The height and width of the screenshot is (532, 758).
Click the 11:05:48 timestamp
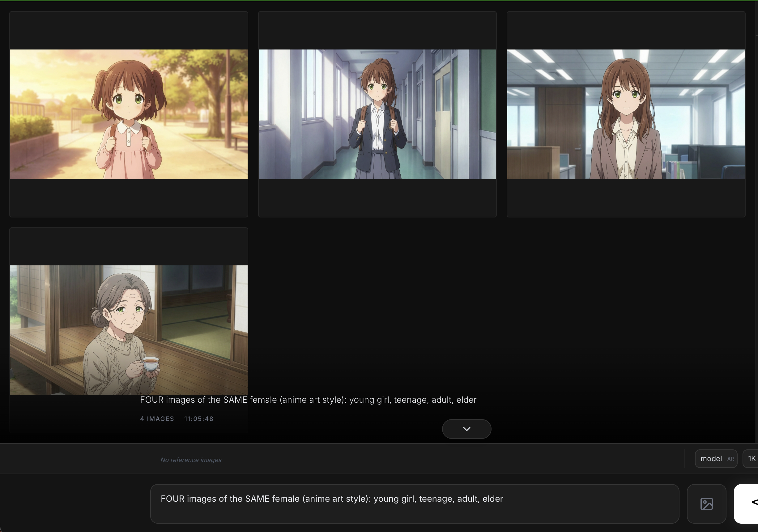point(199,419)
